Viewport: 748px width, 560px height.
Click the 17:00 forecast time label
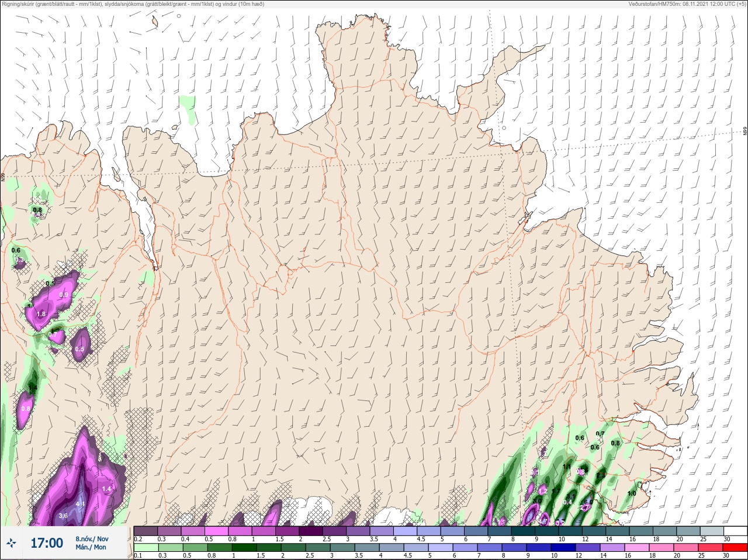[x=47, y=543]
